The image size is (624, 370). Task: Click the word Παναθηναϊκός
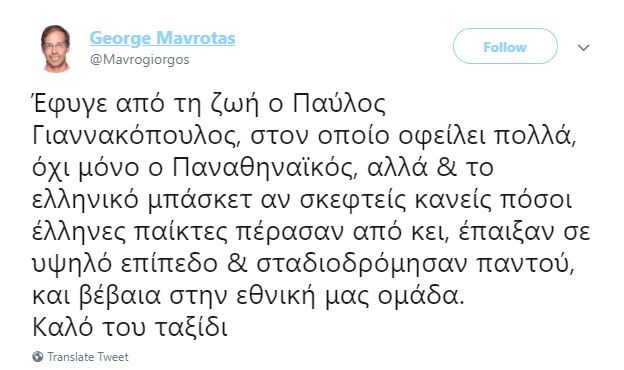(x=263, y=167)
